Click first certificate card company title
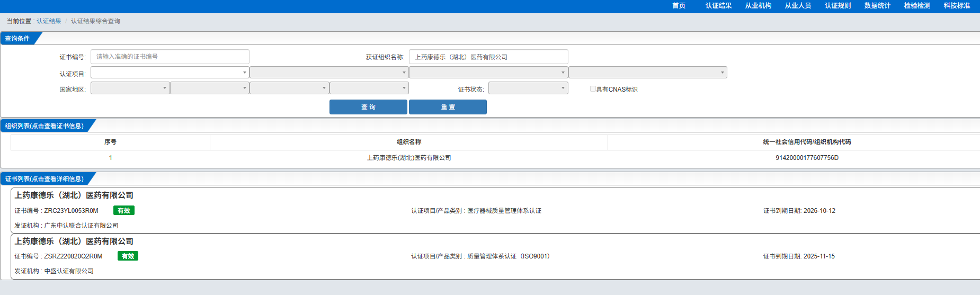Image resolution: width=980 pixels, height=295 pixels. [74, 195]
